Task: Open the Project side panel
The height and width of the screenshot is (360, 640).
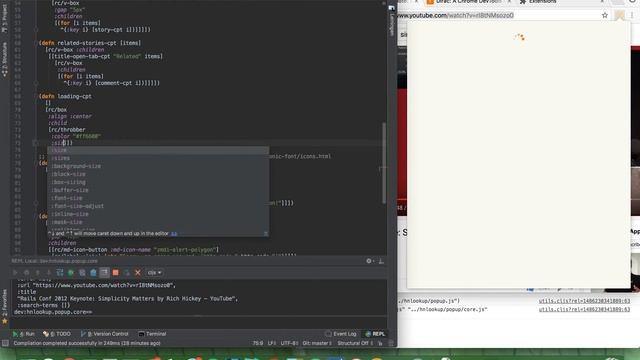Action: tap(4, 18)
